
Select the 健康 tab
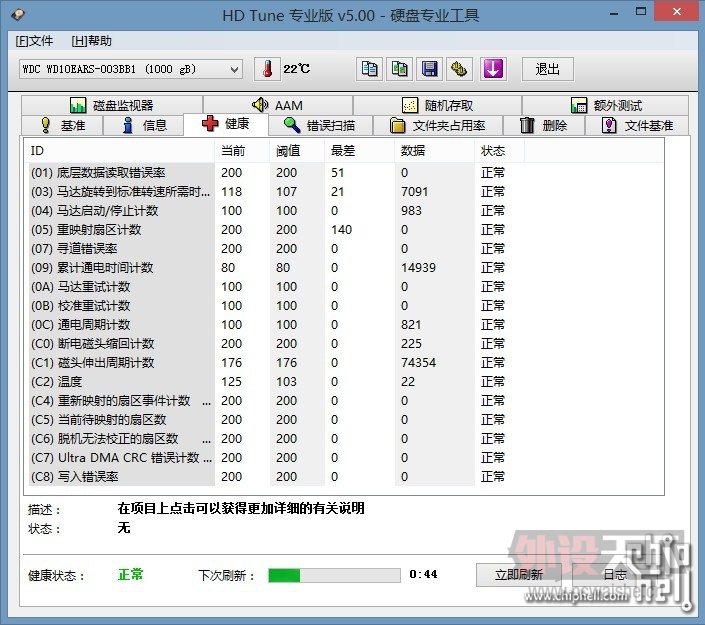coord(226,124)
